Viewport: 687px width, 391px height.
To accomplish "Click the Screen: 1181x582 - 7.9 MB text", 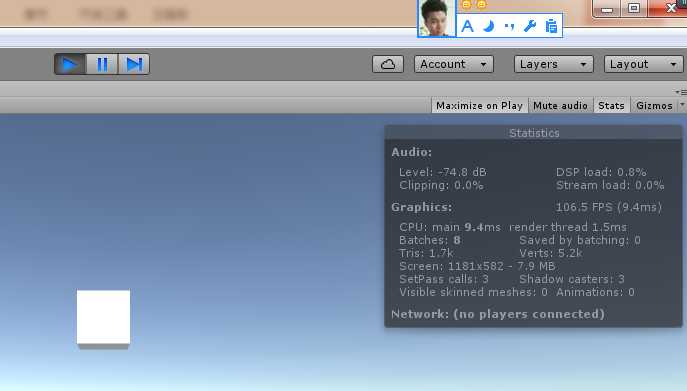I will [477, 266].
